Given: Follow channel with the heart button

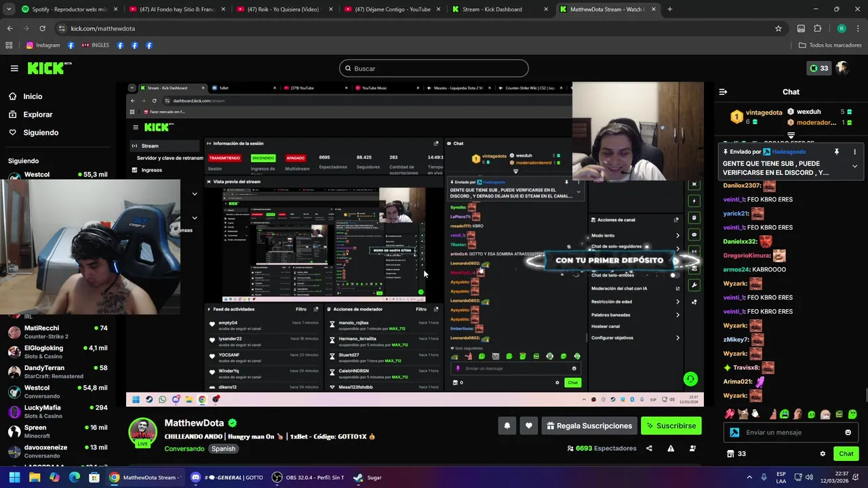Looking at the screenshot, I should click(x=529, y=426).
